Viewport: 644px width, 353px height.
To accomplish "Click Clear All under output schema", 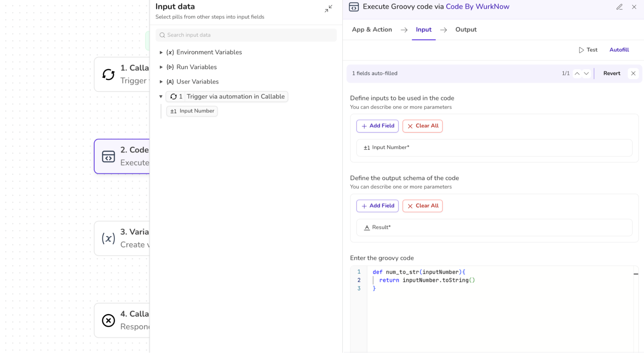I will pos(422,206).
